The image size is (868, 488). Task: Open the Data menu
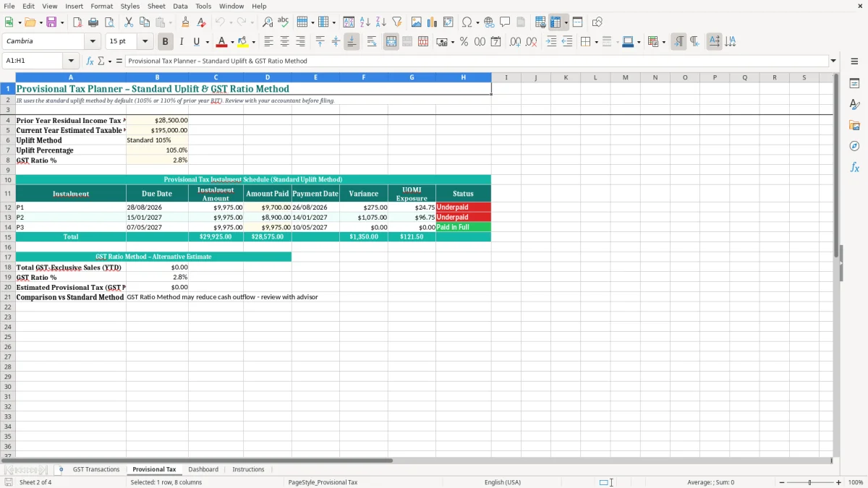click(x=180, y=6)
